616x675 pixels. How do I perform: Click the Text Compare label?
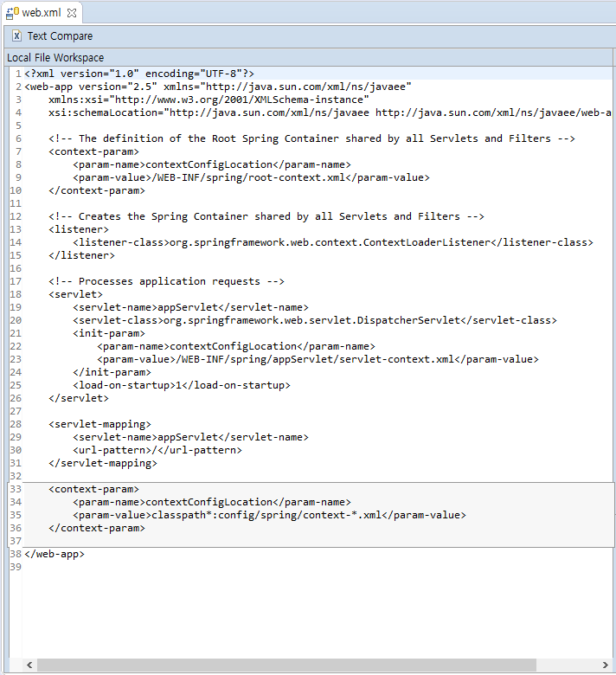[x=60, y=36]
